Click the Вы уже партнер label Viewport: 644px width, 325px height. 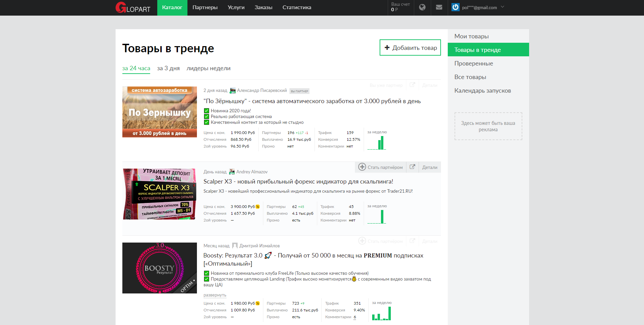pos(386,85)
